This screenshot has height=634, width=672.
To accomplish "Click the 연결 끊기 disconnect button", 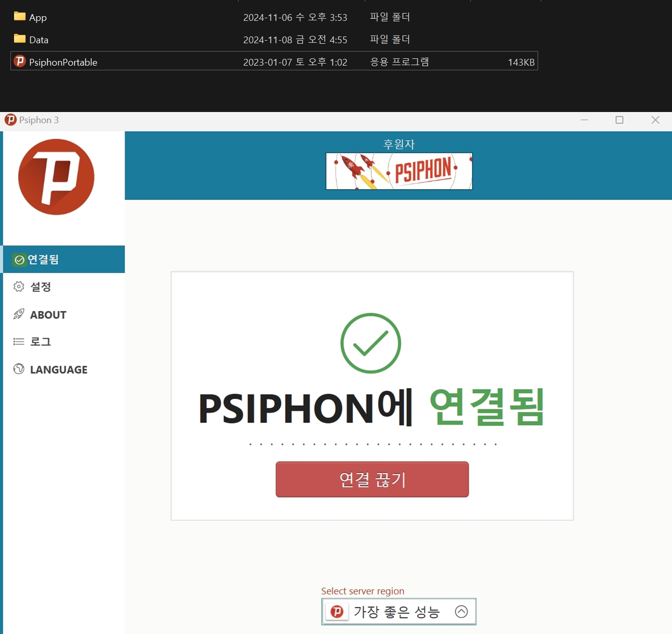I will (x=372, y=479).
